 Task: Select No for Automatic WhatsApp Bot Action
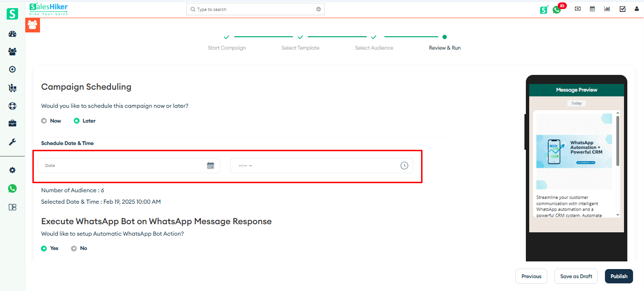74,248
